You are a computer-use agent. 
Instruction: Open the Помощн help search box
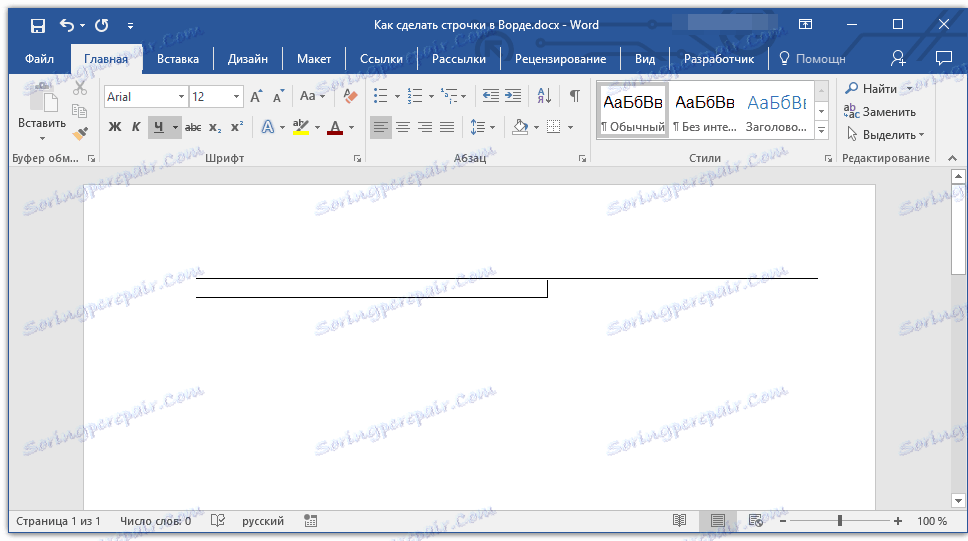pos(813,59)
